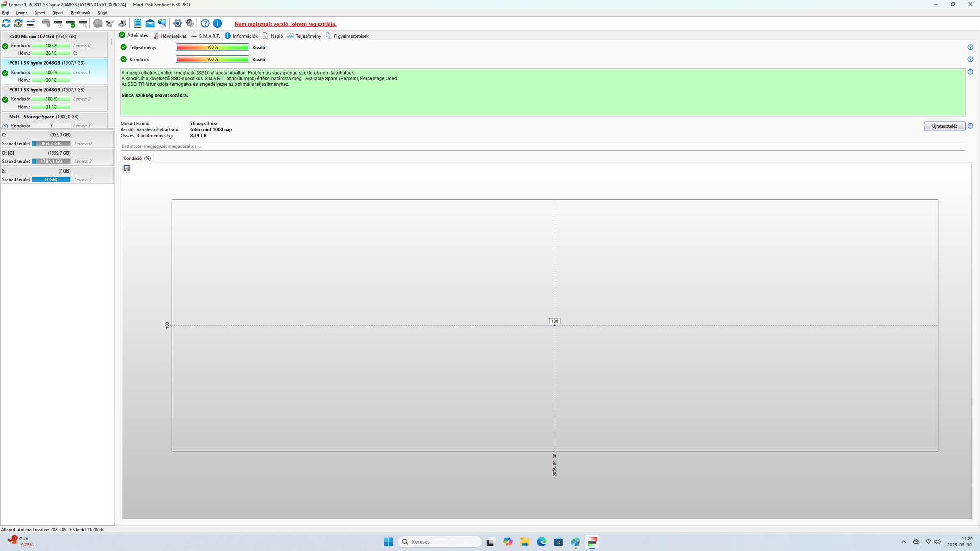Click the envelope send-mail toolbar icon
The image size is (980, 551).
150,23
